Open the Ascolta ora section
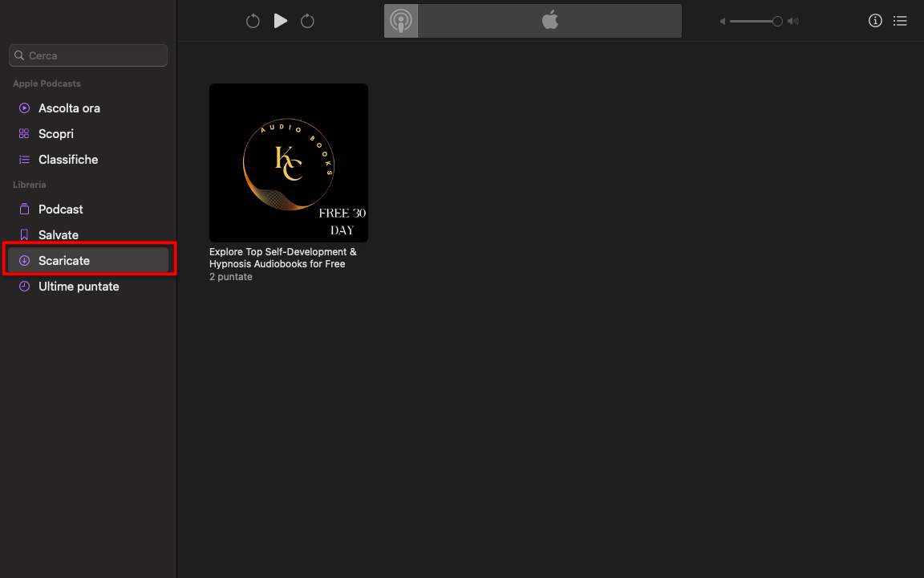The height and width of the screenshot is (578, 924). pyautogui.click(x=69, y=108)
